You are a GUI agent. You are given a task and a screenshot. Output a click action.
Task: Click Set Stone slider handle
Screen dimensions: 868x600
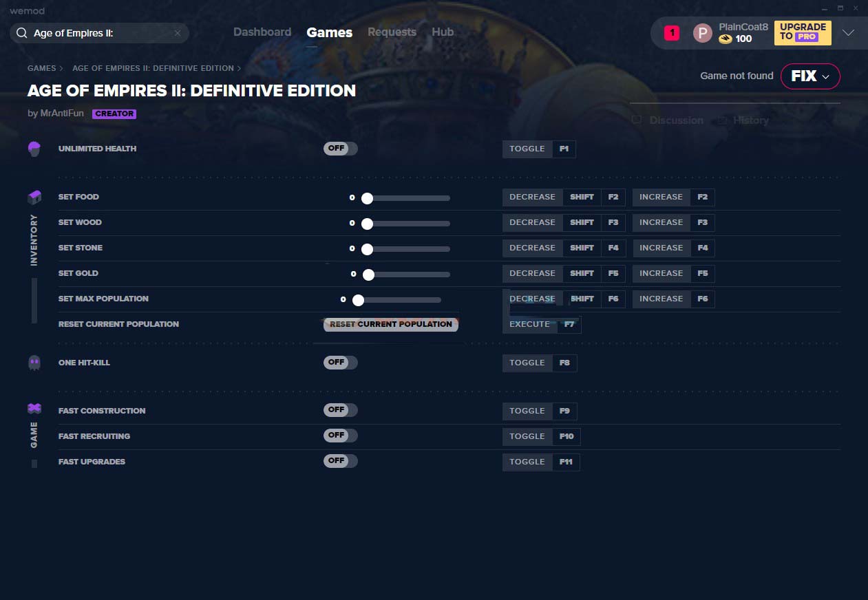point(367,249)
